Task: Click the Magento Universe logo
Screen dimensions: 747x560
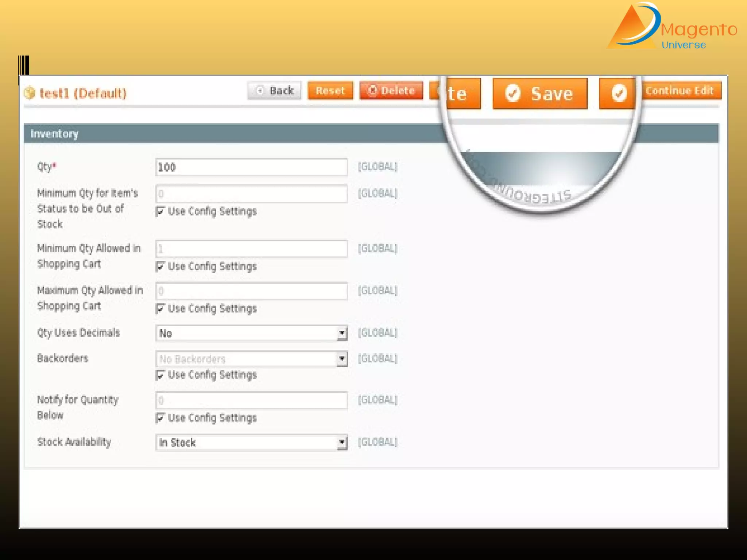Action: (x=671, y=26)
